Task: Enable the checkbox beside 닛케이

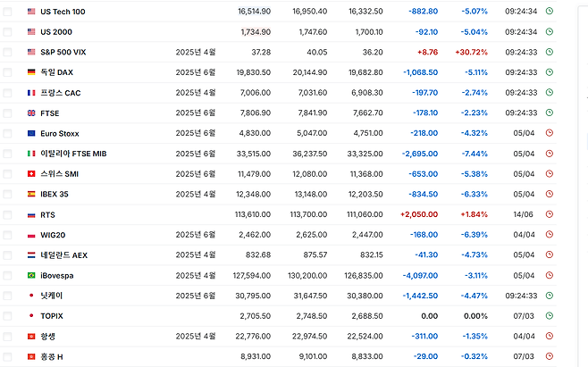Action: 8,296
